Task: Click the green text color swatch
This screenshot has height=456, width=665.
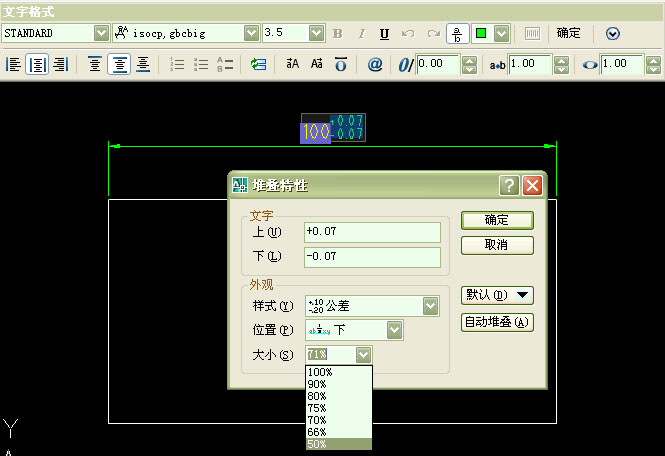Action: [x=481, y=33]
